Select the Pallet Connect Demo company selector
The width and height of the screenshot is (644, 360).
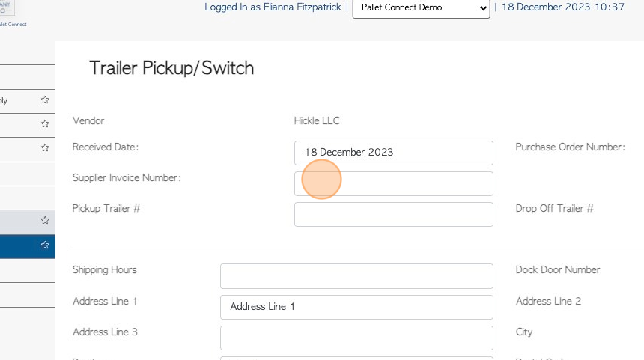click(x=421, y=7)
